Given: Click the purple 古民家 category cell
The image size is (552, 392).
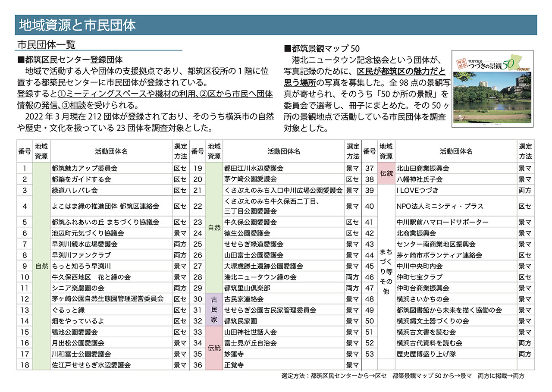Looking at the screenshot, I should (214, 310).
